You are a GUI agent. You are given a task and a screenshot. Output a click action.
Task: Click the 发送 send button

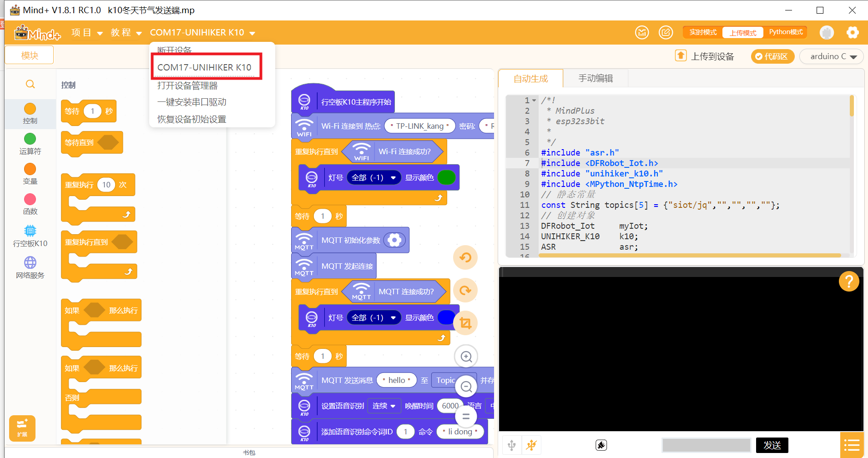pyautogui.click(x=772, y=445)
